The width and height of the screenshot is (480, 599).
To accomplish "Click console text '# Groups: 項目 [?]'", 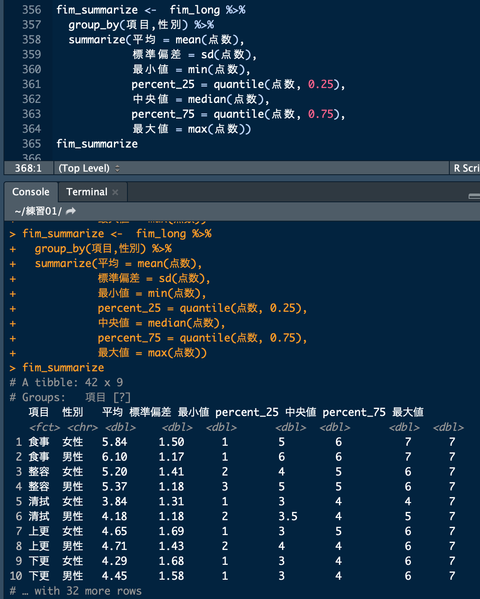I will click(x=70, y=398).
